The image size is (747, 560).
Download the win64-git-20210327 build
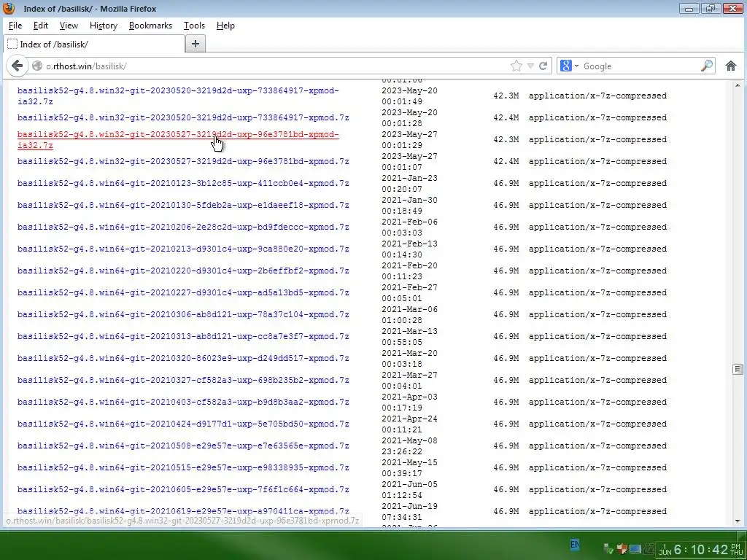183,381
